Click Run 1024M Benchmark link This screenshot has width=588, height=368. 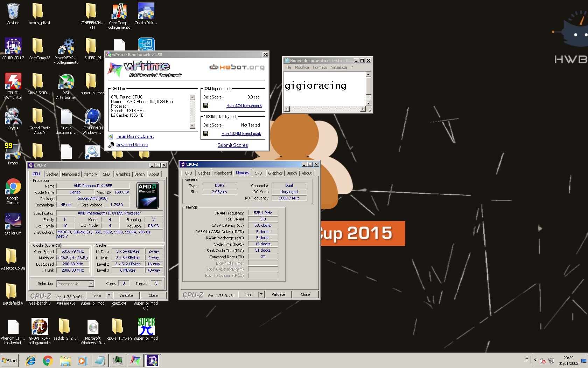pos(241,134)
